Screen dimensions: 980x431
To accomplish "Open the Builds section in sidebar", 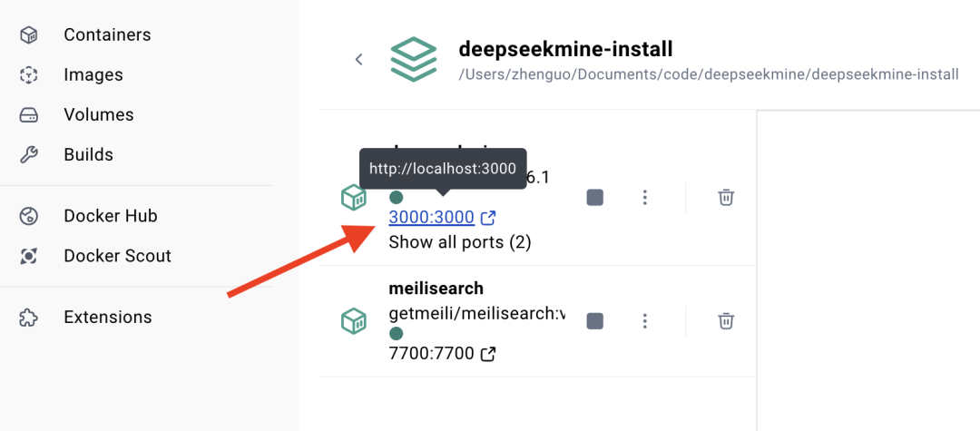I will pyautogui.click(x=88, y=154).
